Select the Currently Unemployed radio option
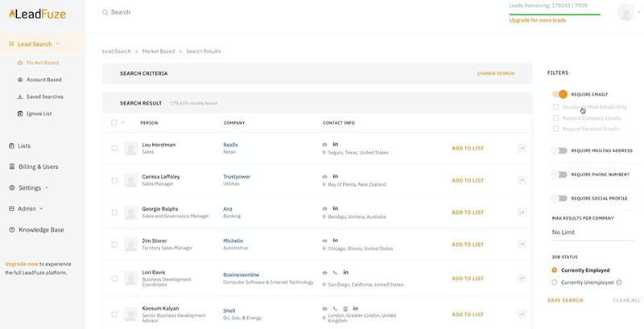 click(x=555, y=282)
